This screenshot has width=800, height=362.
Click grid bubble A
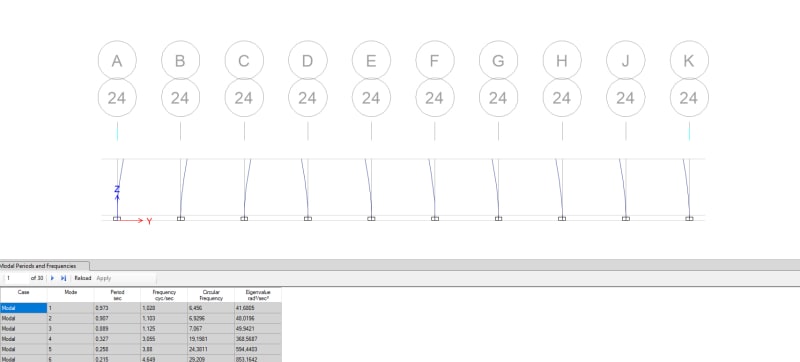point(117,60)
